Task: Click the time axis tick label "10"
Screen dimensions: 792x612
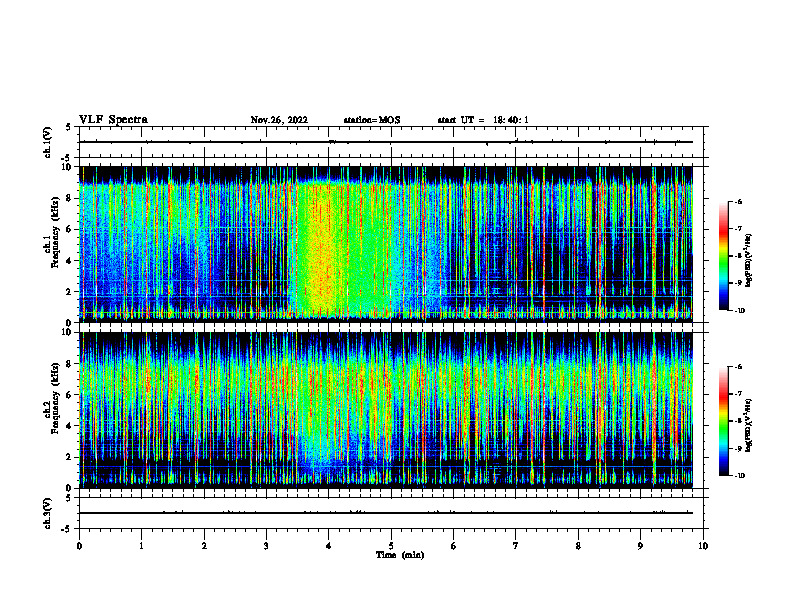Action: click(703, 546)
